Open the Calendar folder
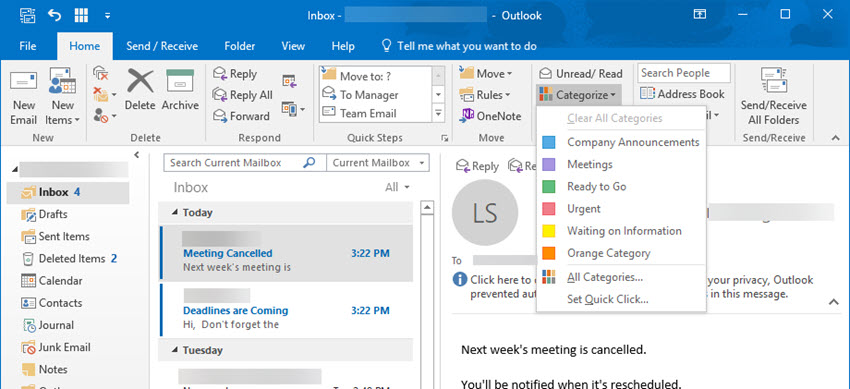 (x=52, y=281)
